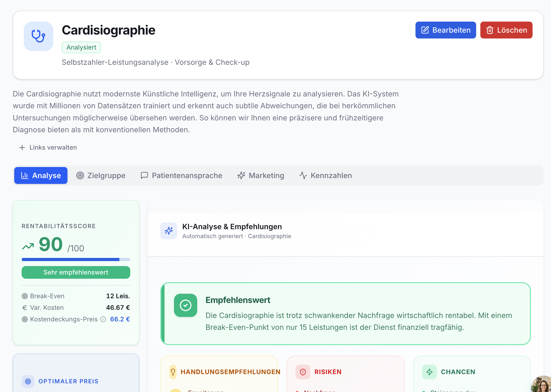Show the Kennzahlen tab

tap(326, 175)
